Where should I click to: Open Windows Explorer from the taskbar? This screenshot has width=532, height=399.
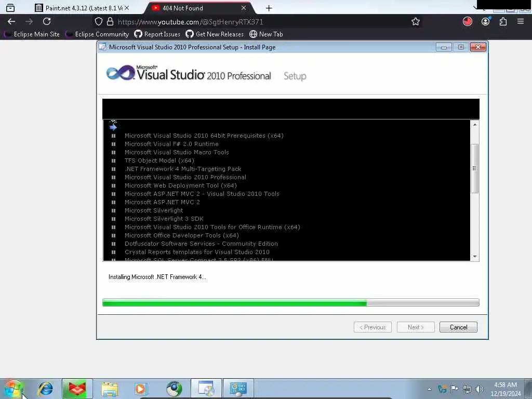[109, 389]
